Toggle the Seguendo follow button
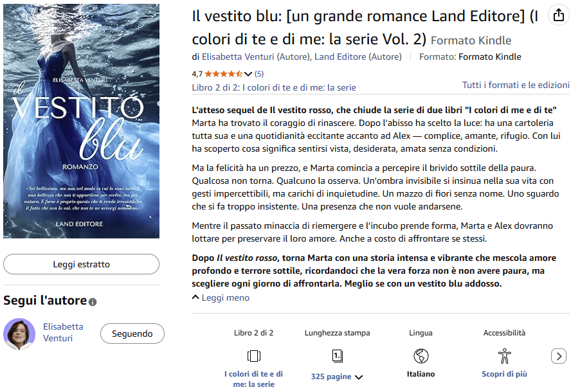Viewport: 580px width, 392px height. (132, 334)
